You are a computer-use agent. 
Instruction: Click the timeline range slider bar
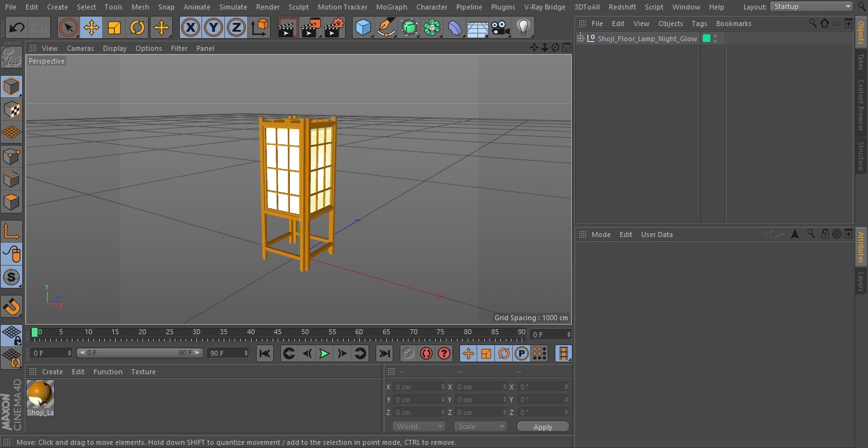tap(140, 353)
